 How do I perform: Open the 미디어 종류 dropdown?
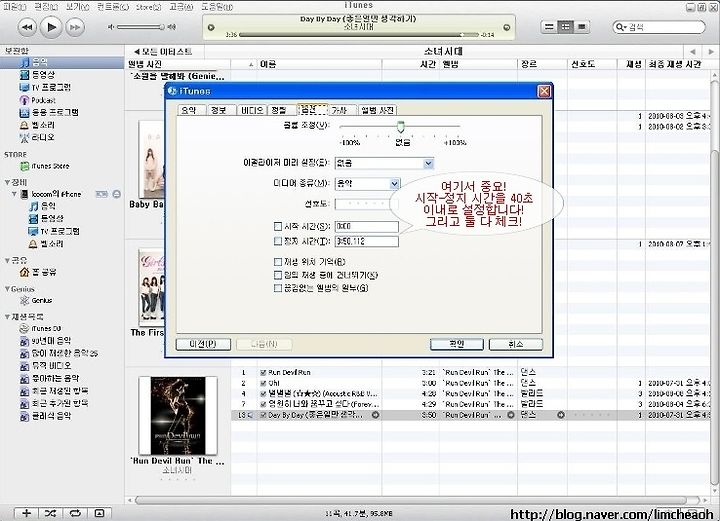367,184
